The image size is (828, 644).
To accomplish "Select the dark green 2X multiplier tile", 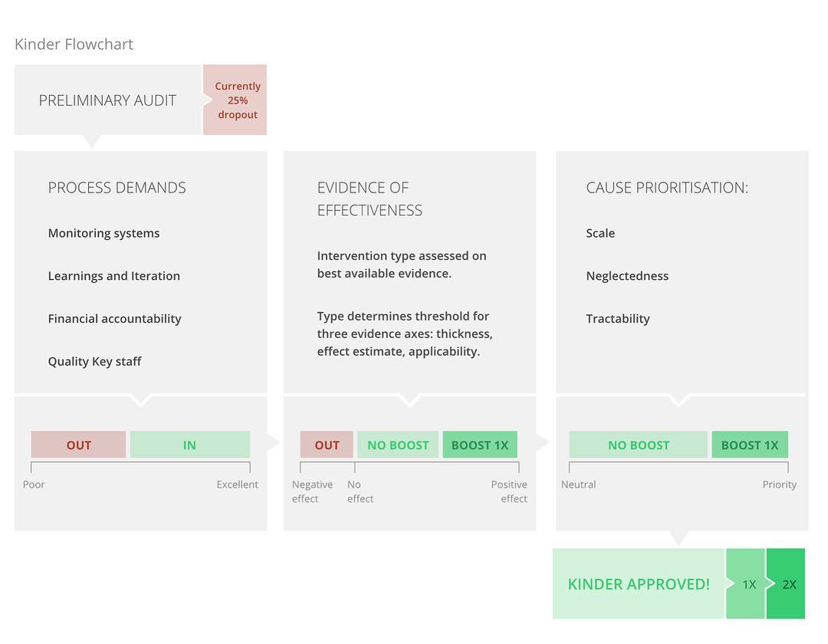I will (787, 584).
